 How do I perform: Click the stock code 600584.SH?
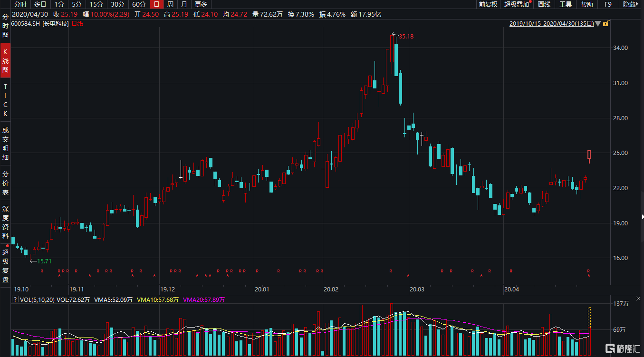(26, 23)
